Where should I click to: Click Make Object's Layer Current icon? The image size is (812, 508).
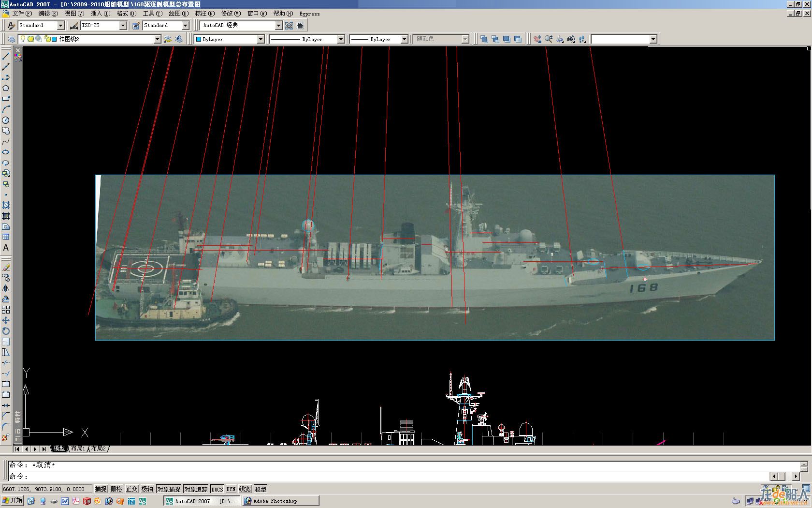pyautogui.click(x=168, y=39)
